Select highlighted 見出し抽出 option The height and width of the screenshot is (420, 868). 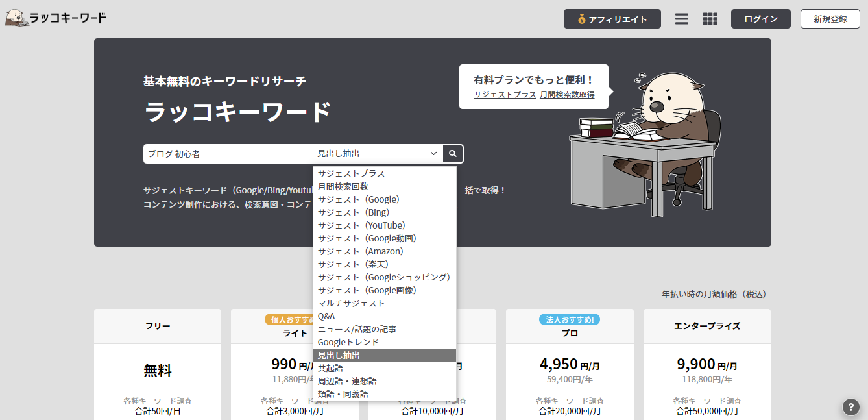385,355
